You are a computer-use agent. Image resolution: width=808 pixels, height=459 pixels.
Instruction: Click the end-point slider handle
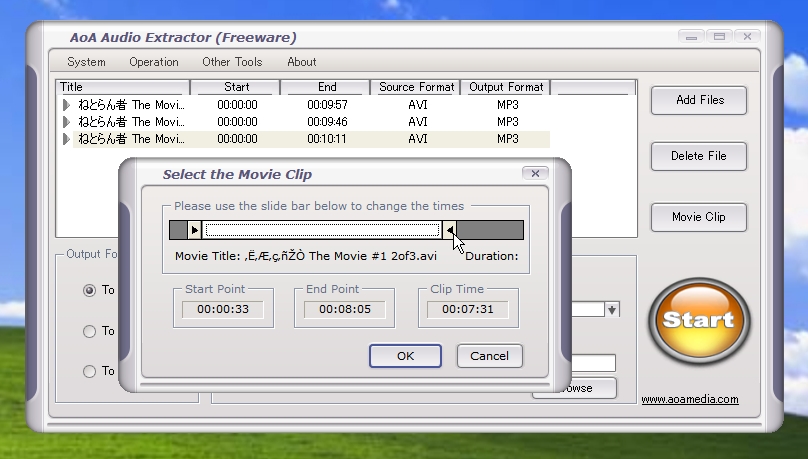(449, 230)
